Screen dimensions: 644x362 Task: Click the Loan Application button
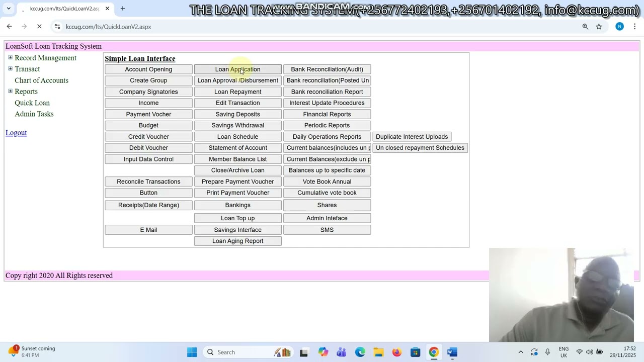pos(237,69)
